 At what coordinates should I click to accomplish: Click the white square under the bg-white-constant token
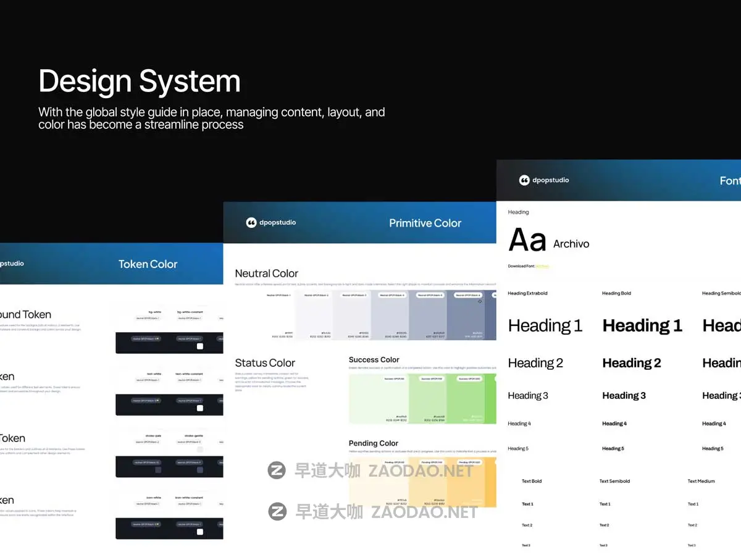pyautogui.click(x=199, y=346)
